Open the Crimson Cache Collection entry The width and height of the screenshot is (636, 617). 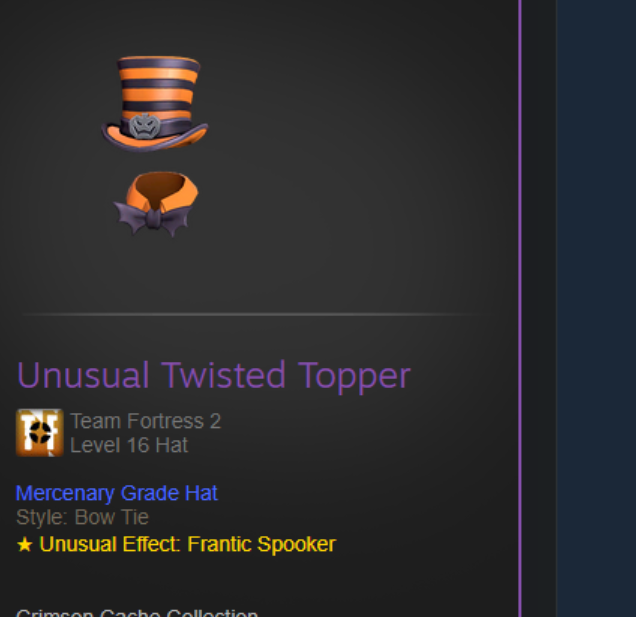137,613
